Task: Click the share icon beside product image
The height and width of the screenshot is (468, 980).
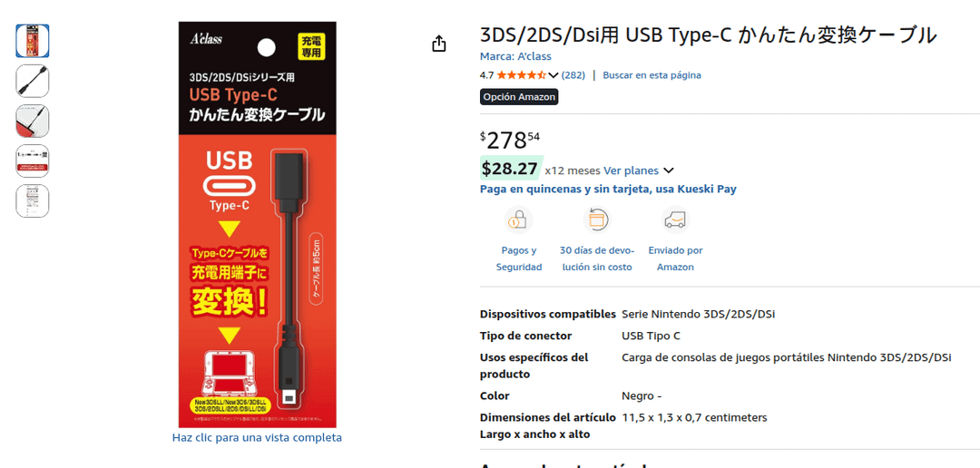Action: 439,44
